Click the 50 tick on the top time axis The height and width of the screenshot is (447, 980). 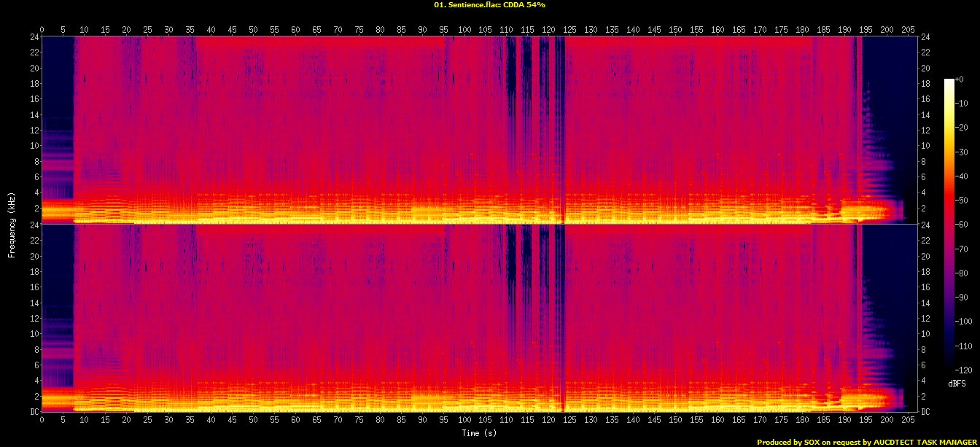(253, 29)
